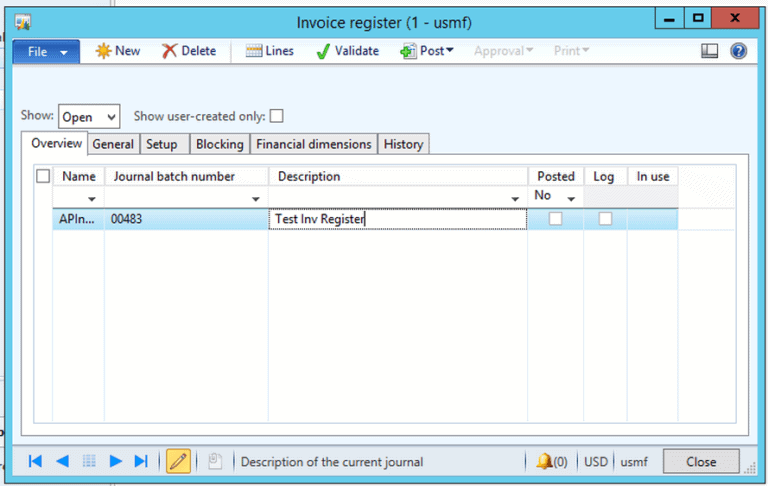Expand the Journal batch number filter arrow
Screen dimensions: 768x486
[x=256, y=199]
